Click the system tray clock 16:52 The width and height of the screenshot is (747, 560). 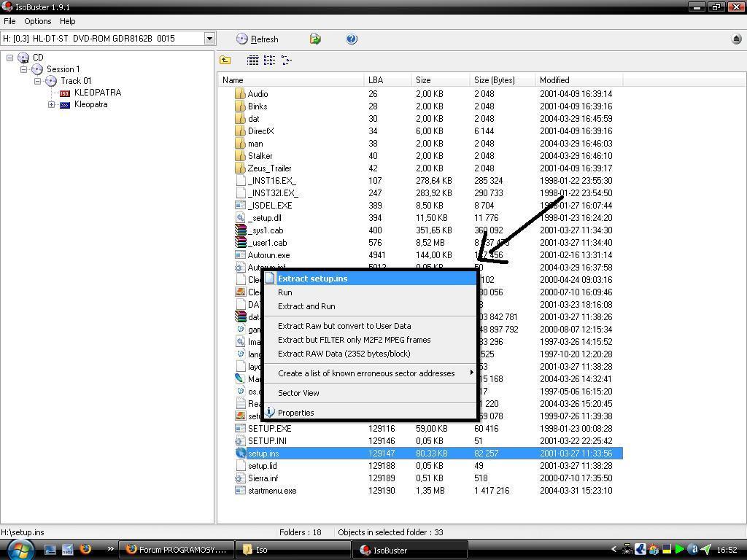(727, 550)
